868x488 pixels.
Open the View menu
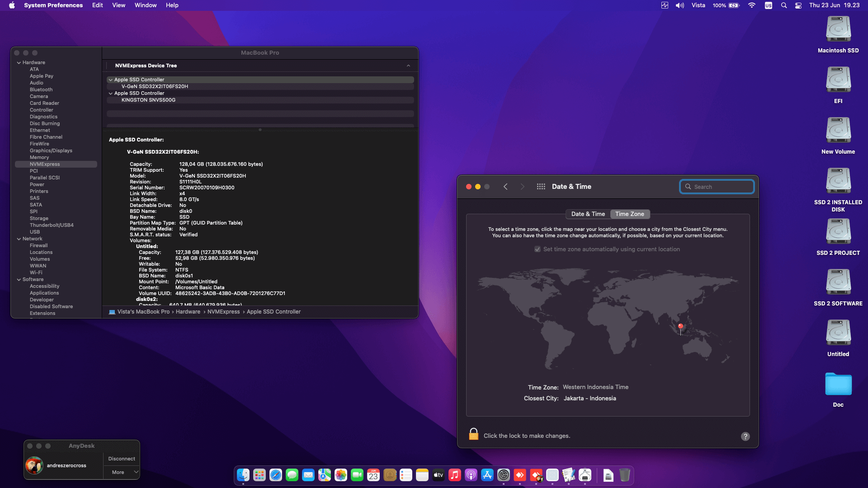[119, 5]
